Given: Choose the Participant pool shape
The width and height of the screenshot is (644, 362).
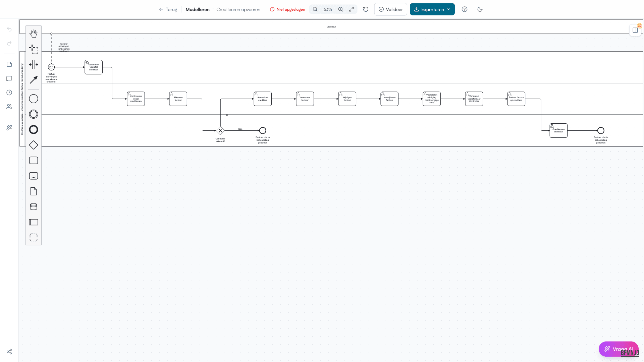Looking at the screenshot, I should [x=34, y=222].
